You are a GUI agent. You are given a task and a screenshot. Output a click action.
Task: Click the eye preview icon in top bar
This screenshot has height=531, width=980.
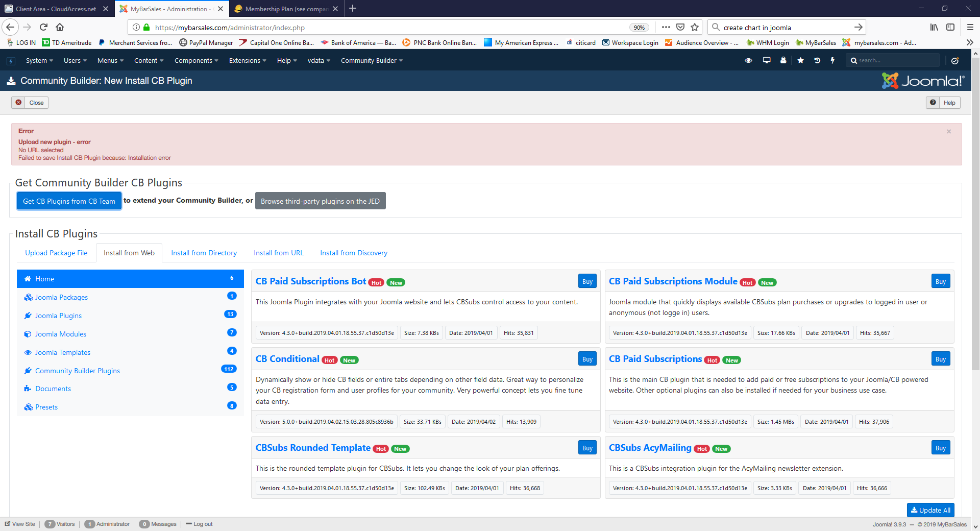tap(748, 60)
